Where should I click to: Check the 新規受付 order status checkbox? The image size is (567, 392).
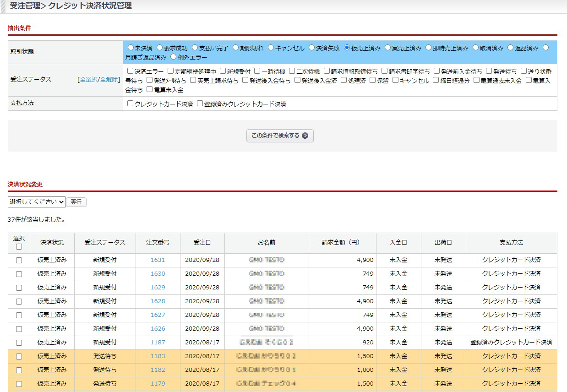click(x=223, y=71)
